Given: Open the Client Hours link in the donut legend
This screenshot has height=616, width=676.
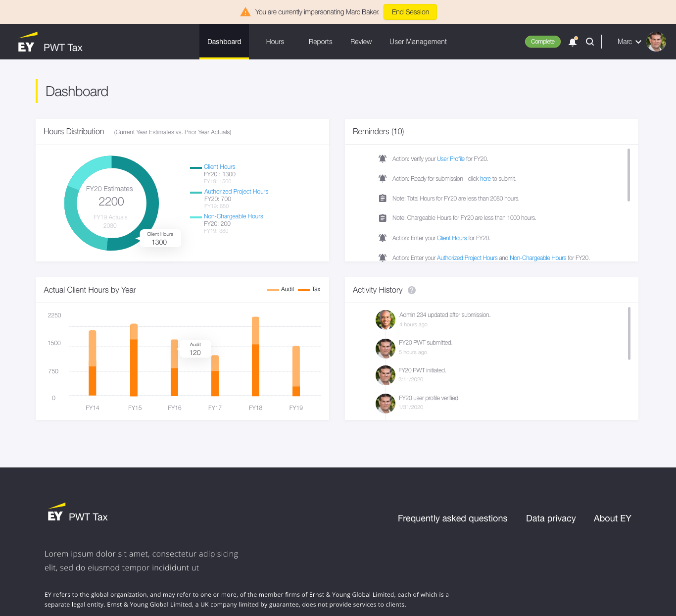Looking at the screenshot, I should click(x=219, y=167).
